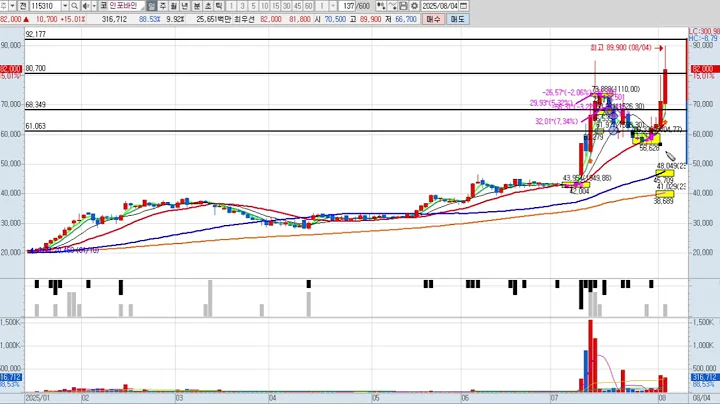720x404 pixels.
Task: Click the 07 month label on timeline
Action: point(554,398)
